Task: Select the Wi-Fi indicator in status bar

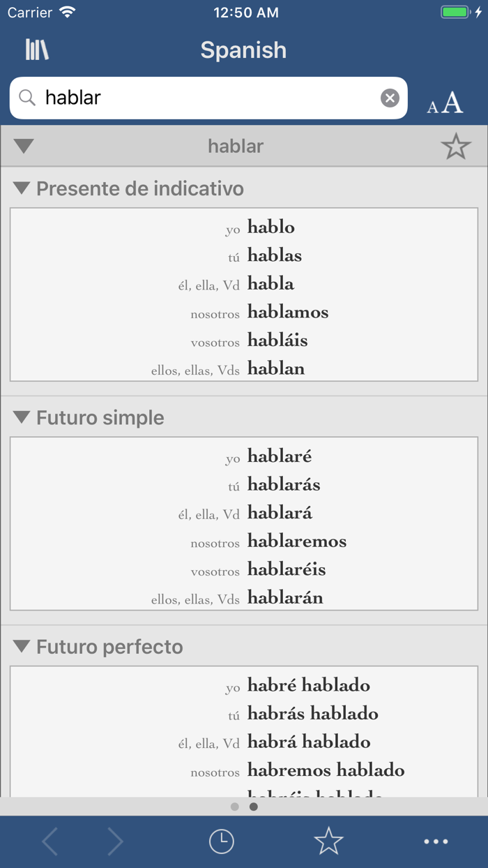Action: [x=67, y=11]
